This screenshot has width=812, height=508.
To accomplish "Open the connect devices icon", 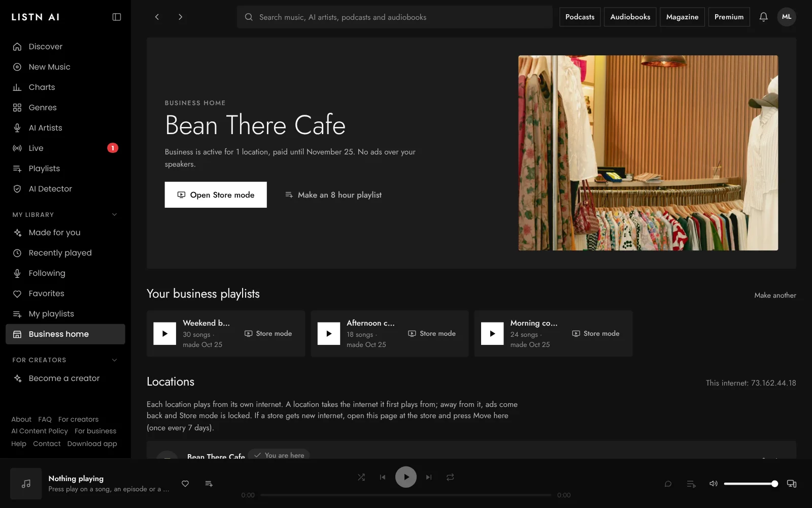I will click(791, 484).
